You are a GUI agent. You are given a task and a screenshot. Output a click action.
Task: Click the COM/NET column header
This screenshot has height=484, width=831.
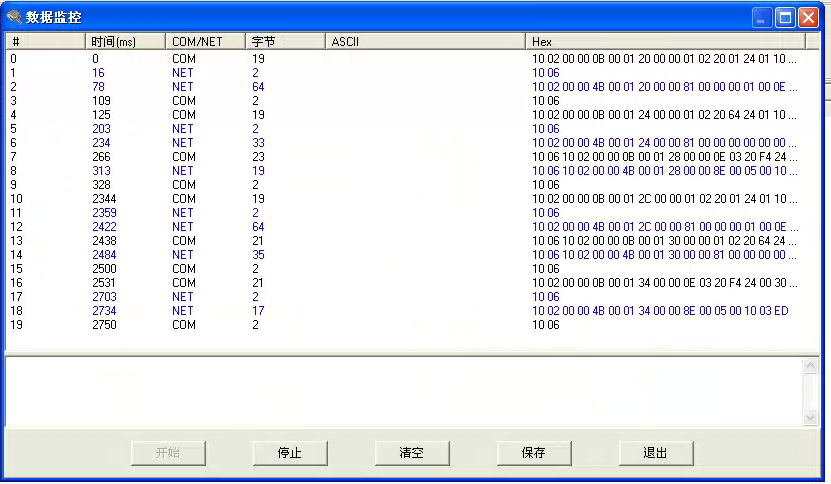pyautogui.click(x=205, y=42)
